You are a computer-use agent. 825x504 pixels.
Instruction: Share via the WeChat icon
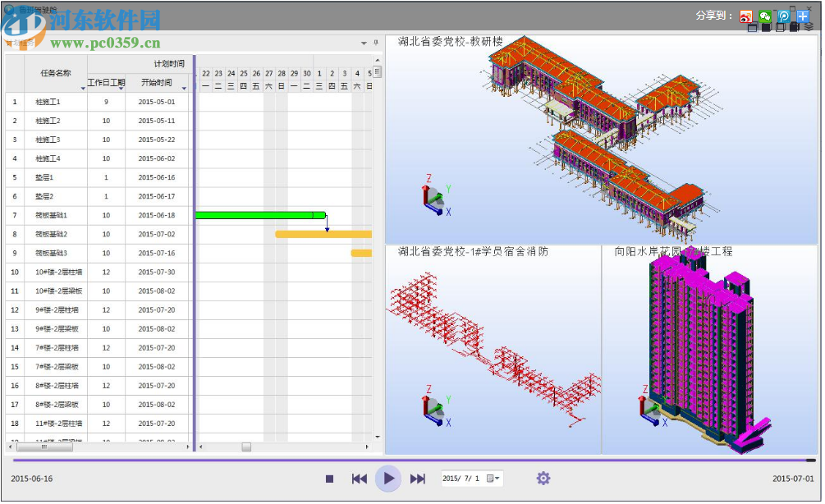click(766, 16)
